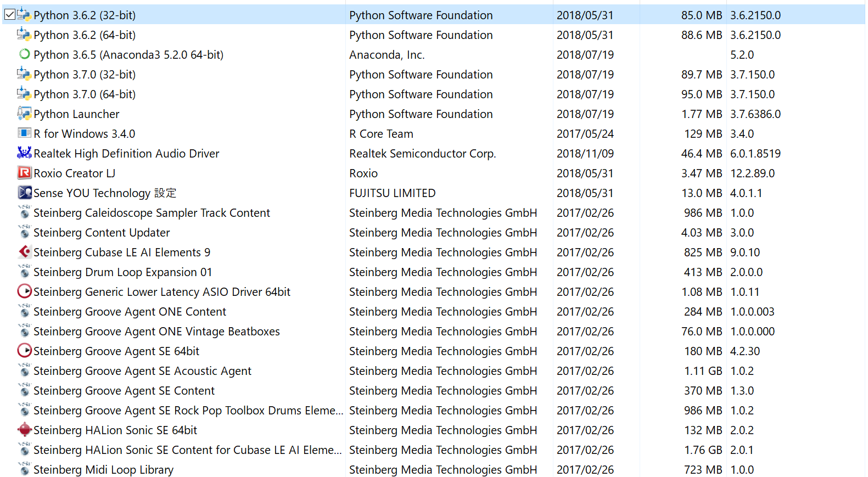Click the 1.11 GB size value
This screenshot has width=868, height=477.
pyautogui.click(x=703, y=371)
